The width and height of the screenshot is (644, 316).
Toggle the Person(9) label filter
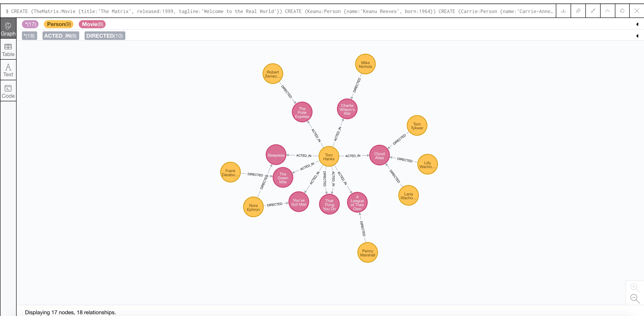(x=58, y=24)
